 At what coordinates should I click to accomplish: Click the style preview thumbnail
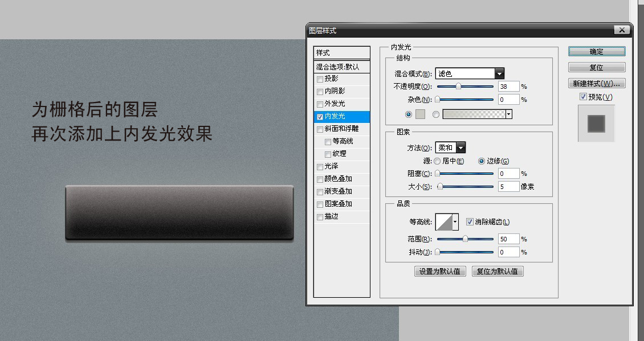pyautogui.click(x=596, y=124)
